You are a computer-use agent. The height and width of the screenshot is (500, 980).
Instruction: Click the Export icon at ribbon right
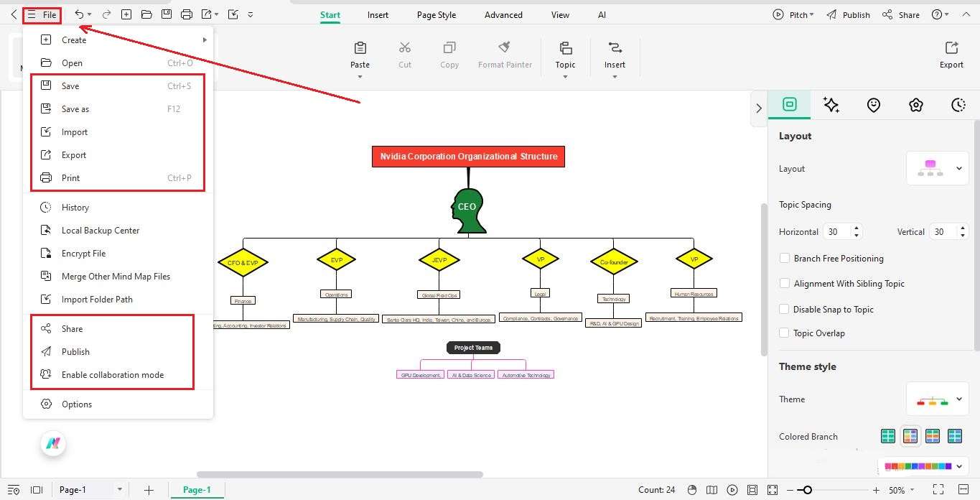click(x=952, y=48)
